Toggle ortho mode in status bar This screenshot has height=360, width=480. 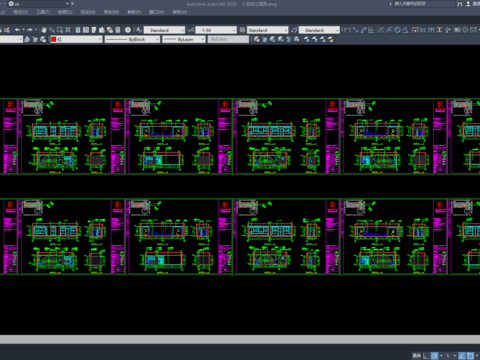point(426,356)
